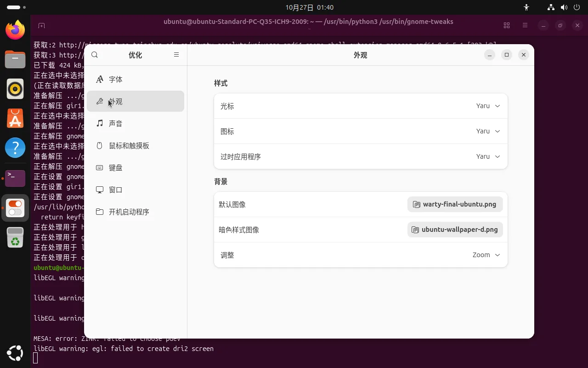Open the 键盘 sidebar section
This screenshot has height=368, width=588.
point(136,168)
